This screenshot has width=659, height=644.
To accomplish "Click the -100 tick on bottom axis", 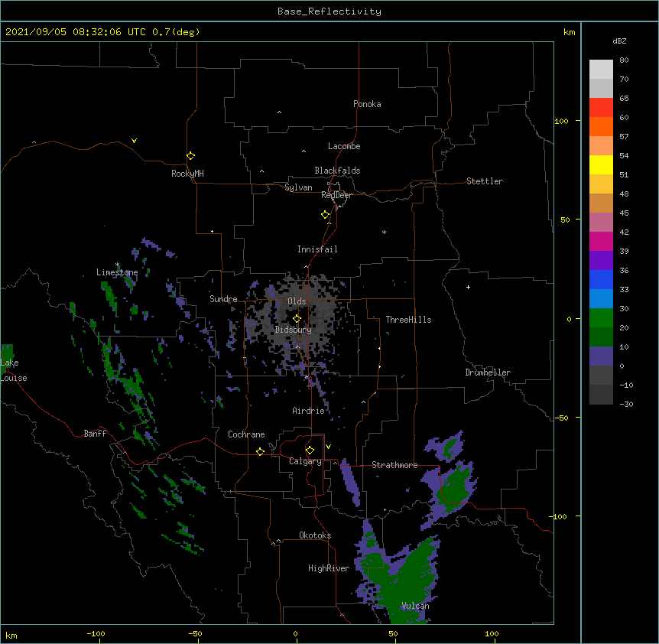I will pyautogui.click(x=96, y=633).
